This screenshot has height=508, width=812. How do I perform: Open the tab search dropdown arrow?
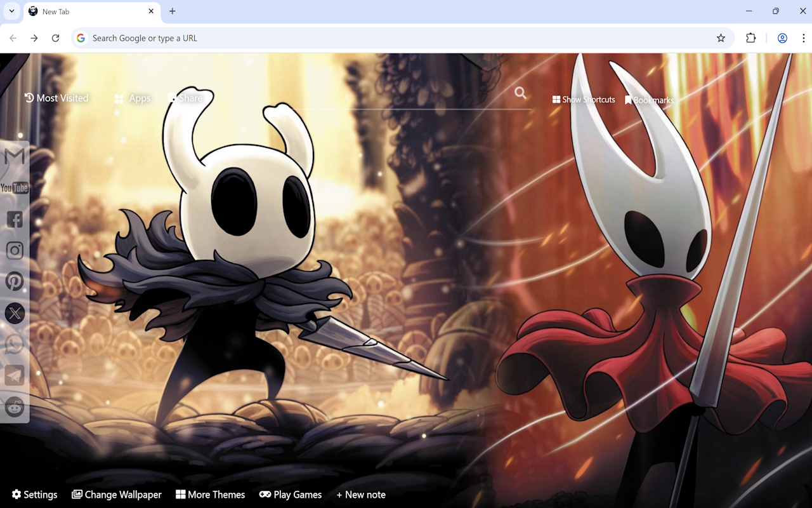pos(11,11)
